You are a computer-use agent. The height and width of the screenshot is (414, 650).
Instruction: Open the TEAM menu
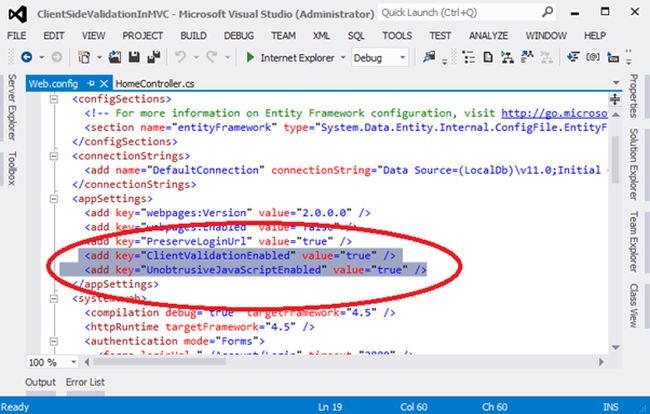tap(284, 36)
